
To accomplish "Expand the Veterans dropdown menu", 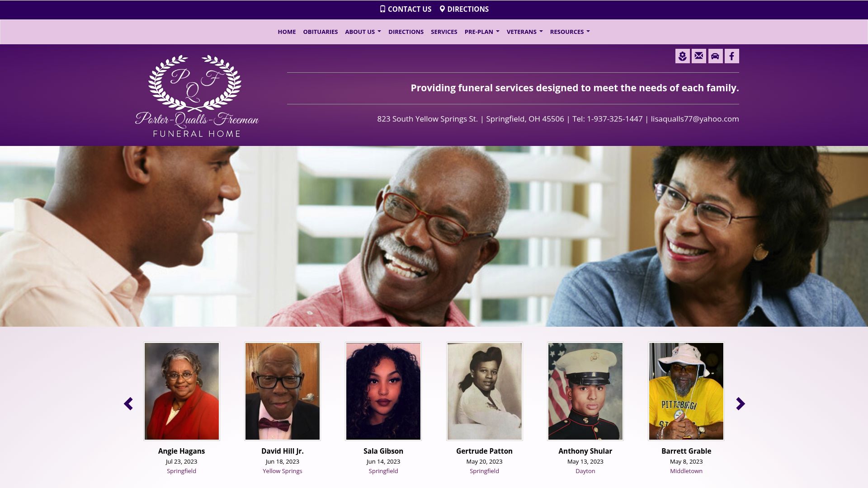I will tap(524, 32).
